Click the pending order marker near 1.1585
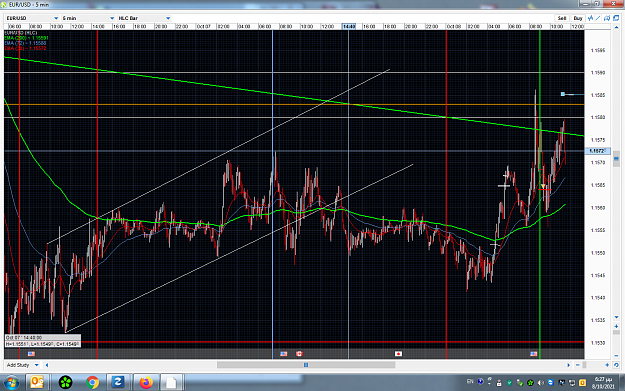The image size is (625, 391). click(563, 94)
